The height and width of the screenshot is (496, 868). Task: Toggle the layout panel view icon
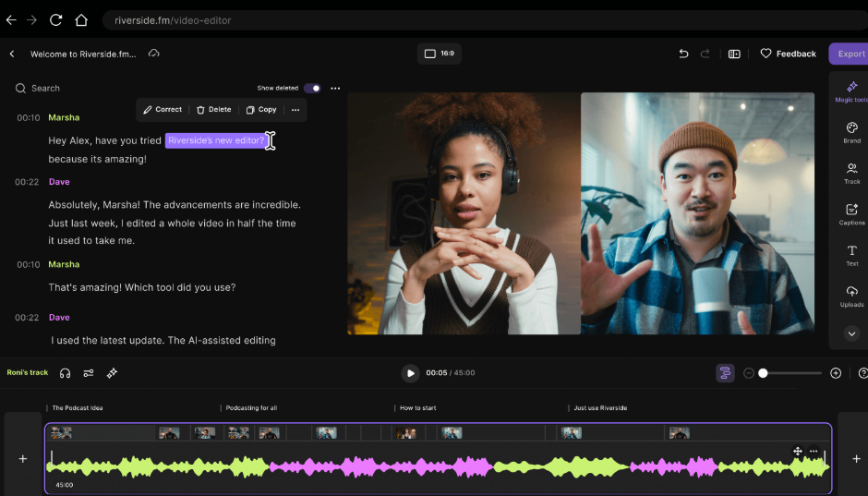[x=734, y=54]
